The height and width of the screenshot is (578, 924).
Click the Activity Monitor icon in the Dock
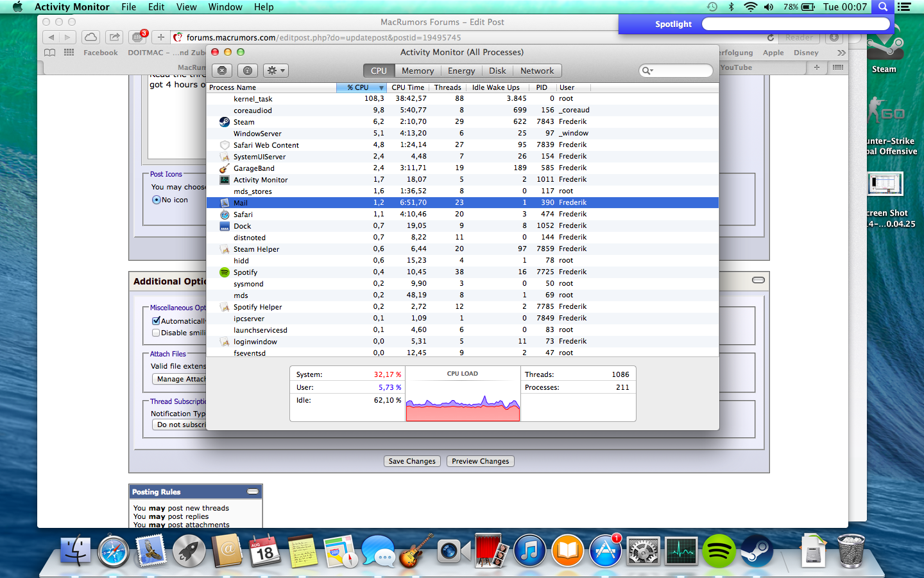[681, 551]
